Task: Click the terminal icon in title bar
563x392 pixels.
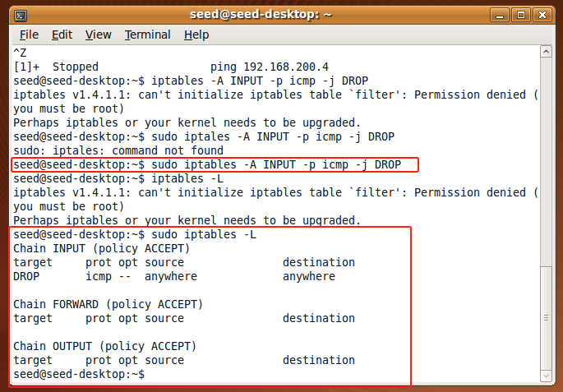Action: [21, 16]
